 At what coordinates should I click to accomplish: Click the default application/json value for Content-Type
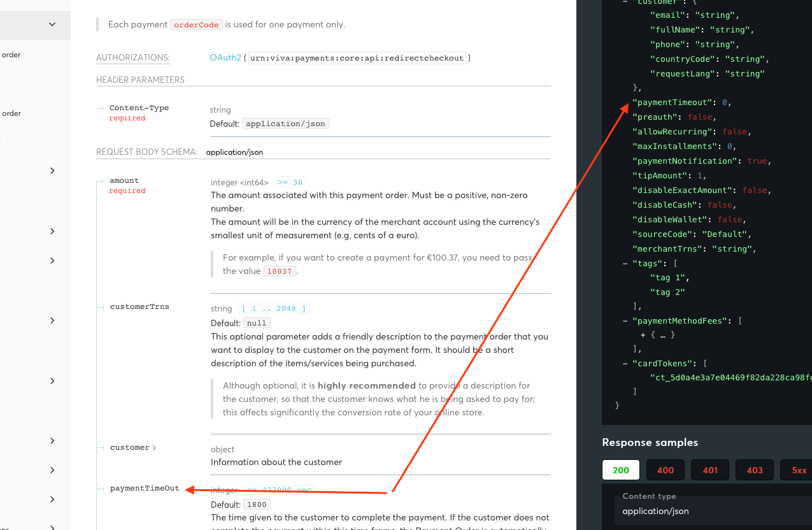pos(285,124)
